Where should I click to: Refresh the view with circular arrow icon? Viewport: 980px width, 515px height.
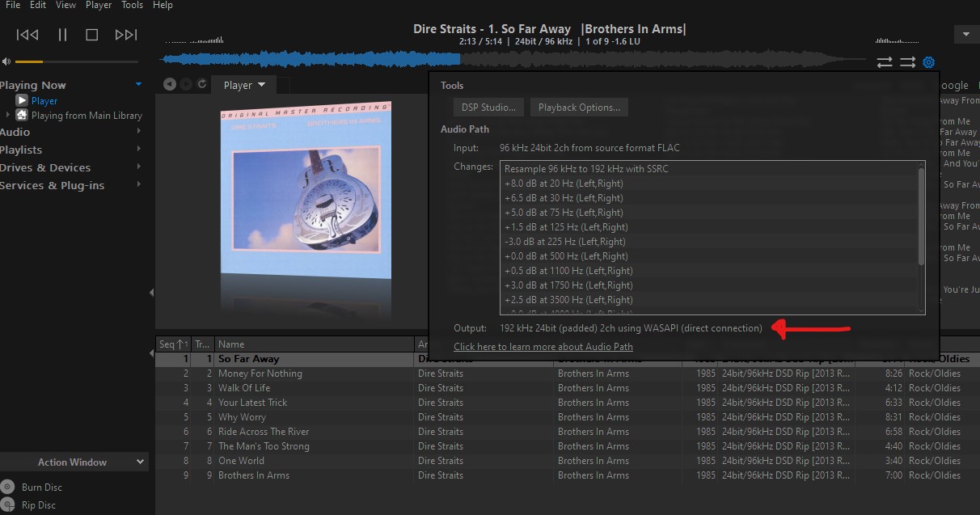pos(202,84)
